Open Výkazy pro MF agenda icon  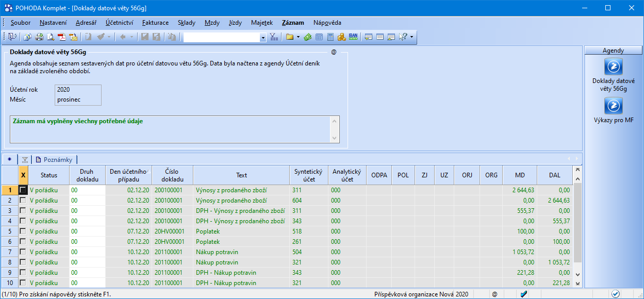(x=614, y=106)
